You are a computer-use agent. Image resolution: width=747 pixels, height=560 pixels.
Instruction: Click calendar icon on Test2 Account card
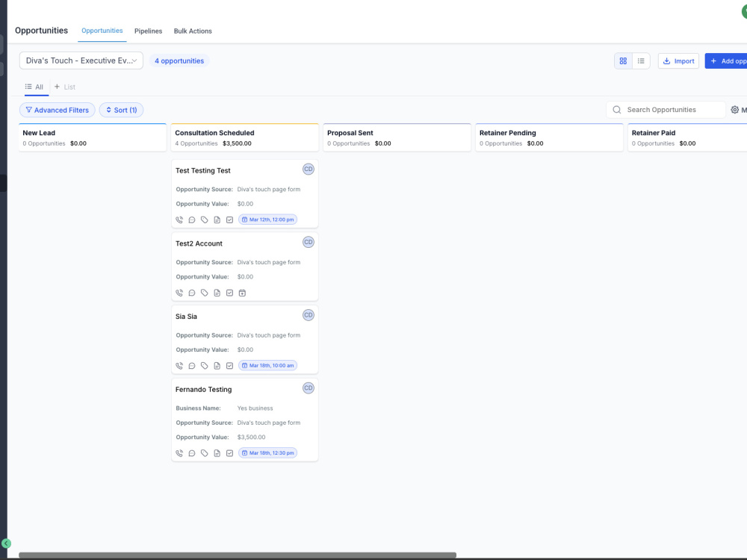(x=242, y=293)
